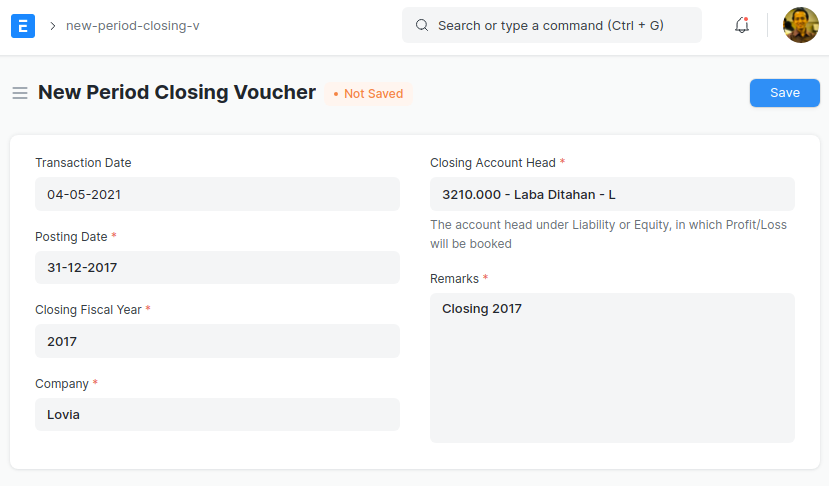Click the search magnifier icon
This screenshot has width=829, height=486.
[421, 25]
